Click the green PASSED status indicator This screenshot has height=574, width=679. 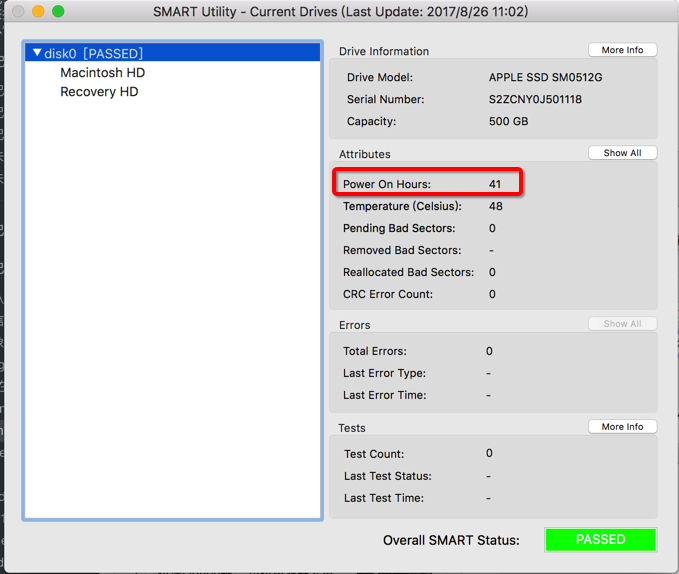[x=601, y=539]
